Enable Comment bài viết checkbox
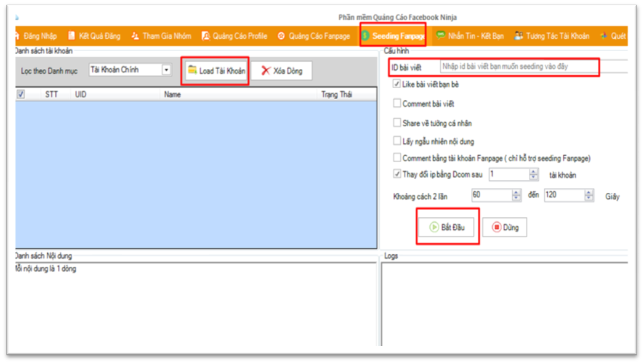This screenshot has height=364, width=644. coord(396,103)
